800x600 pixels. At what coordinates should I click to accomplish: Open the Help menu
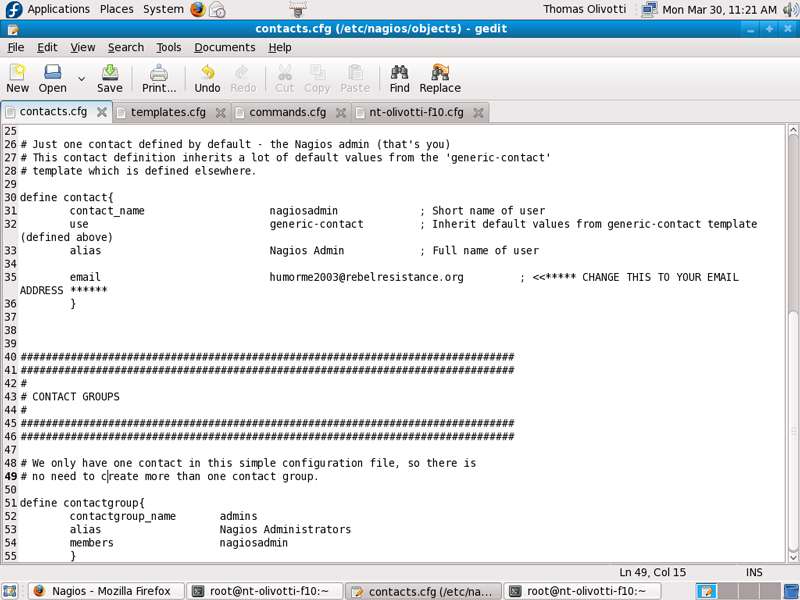[280, 47]
